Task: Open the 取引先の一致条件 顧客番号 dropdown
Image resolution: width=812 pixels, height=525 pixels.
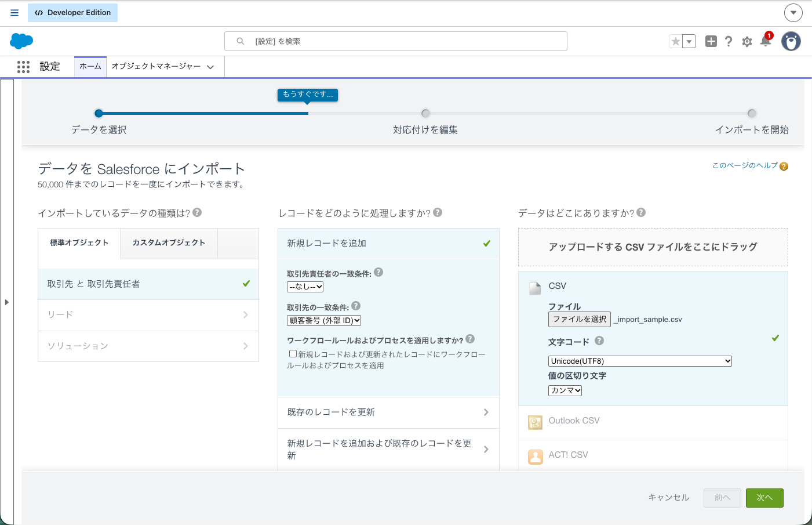Action: (325, 320)
